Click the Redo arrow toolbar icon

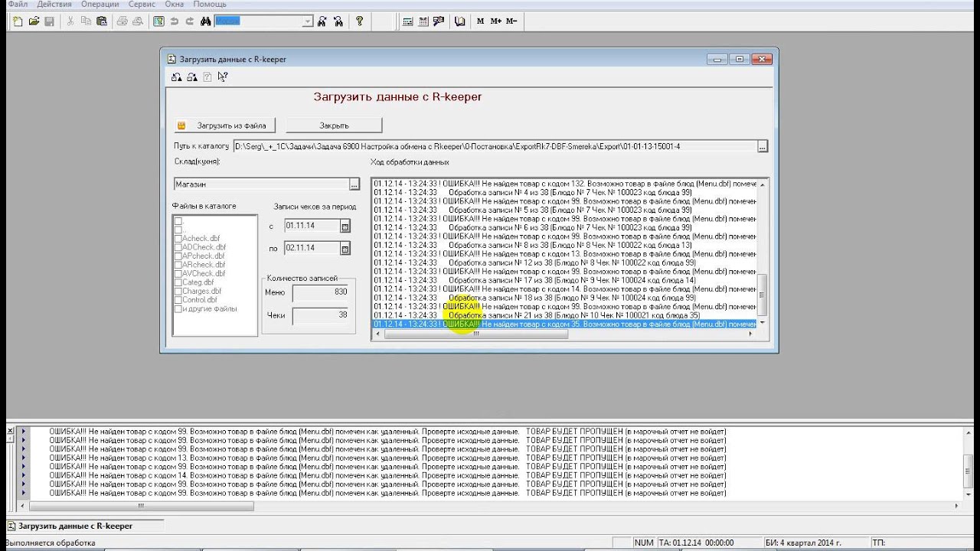click(x=189, y=21)
